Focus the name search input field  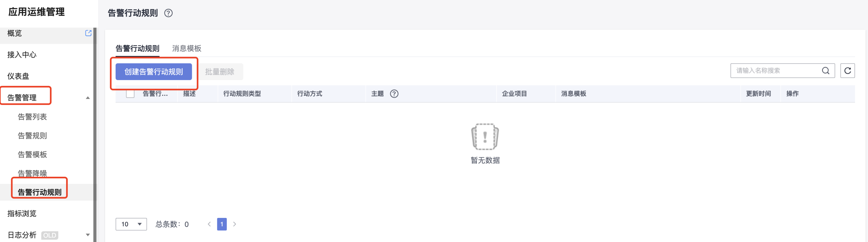775,71
